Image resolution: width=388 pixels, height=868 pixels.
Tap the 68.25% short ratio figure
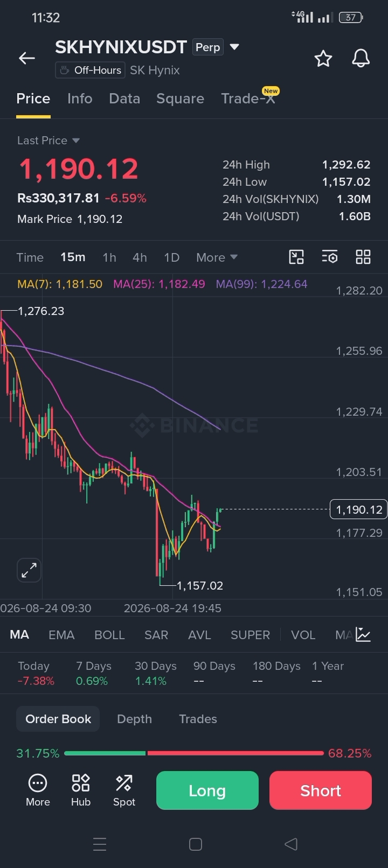tap(350, 753)
